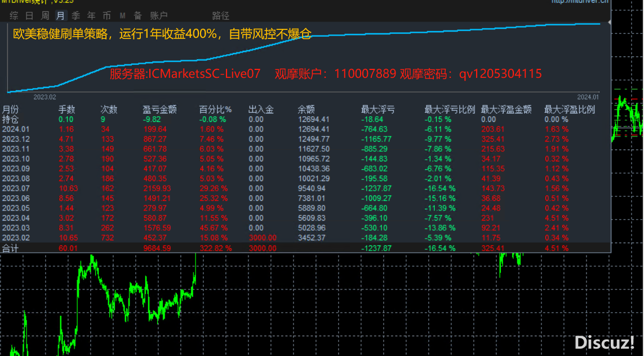Select the 2023.05 month row label
Image resolution: width=644 pixels, height=356 pixels.
click(x=16, y=208)
